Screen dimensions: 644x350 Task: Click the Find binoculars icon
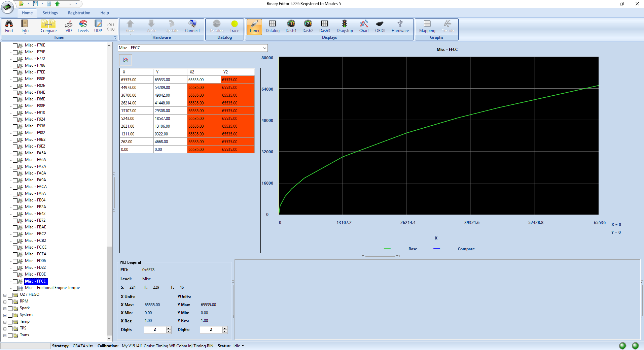[9, 26]
